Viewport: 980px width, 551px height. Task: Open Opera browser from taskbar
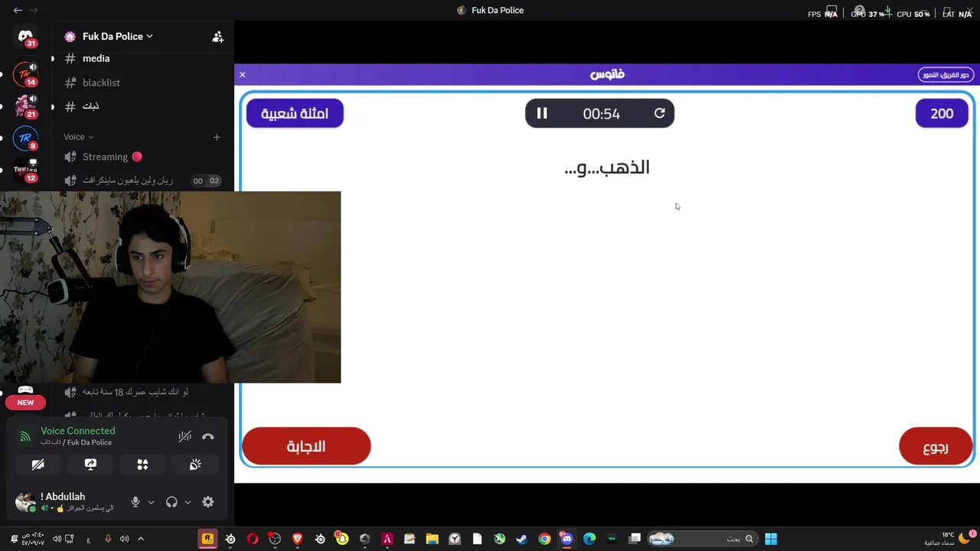pyautogui.click(x=253, y=539)
